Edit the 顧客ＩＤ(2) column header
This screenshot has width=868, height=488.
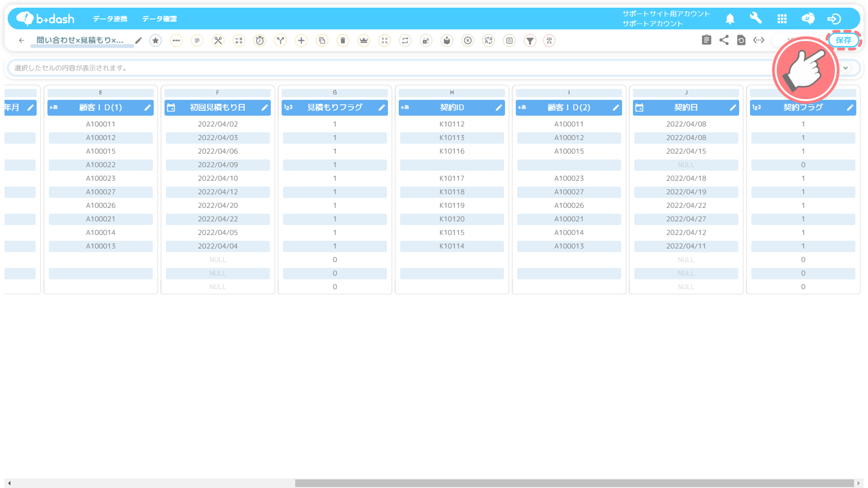click(x=616, y=107)
